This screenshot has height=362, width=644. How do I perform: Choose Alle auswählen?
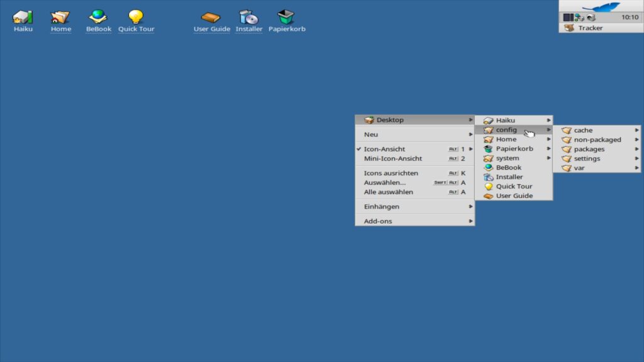(x=415, y=192)
